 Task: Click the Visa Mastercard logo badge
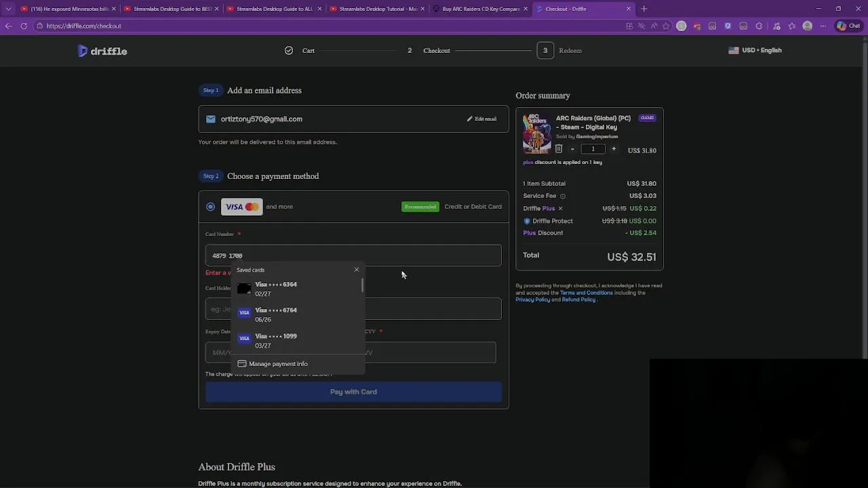pos(241,207)
